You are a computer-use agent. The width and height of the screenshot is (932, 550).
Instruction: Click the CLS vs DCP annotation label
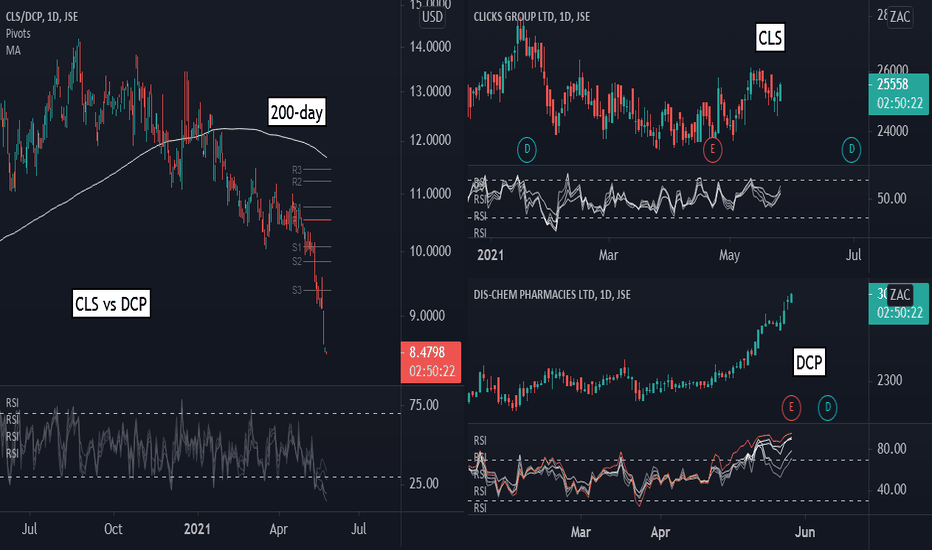(111, 304)
